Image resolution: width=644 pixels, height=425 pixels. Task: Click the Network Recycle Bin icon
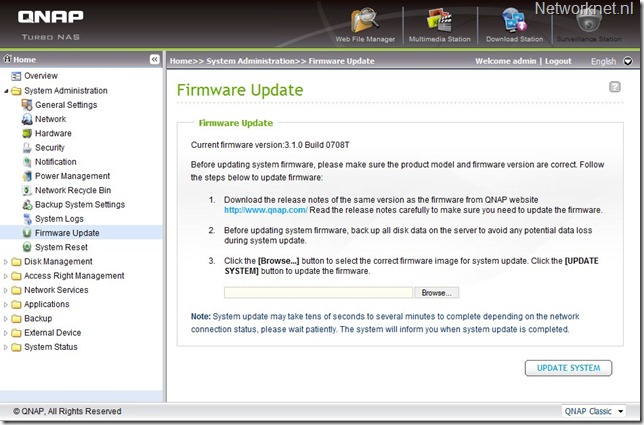[27, 190]
